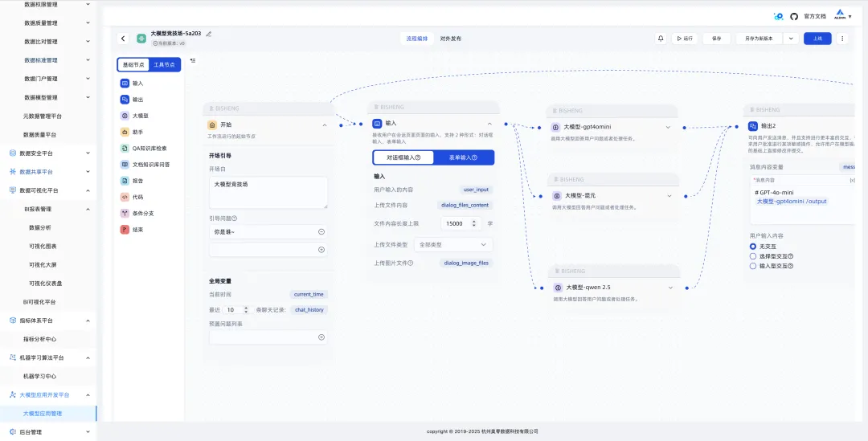Click the help icon next to 引导问题
868x441 pixels.
tap(234, 218)
